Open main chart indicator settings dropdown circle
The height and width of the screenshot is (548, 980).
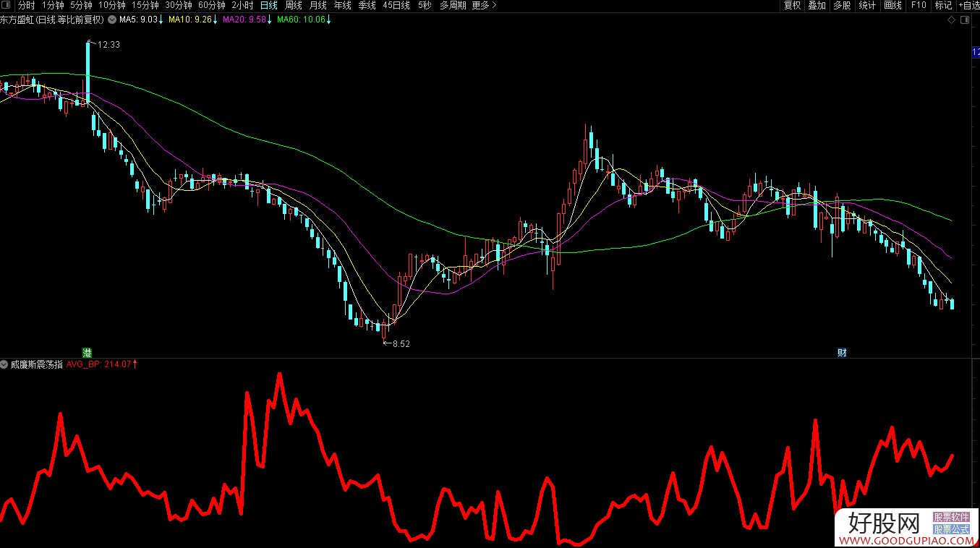(112, 20)
